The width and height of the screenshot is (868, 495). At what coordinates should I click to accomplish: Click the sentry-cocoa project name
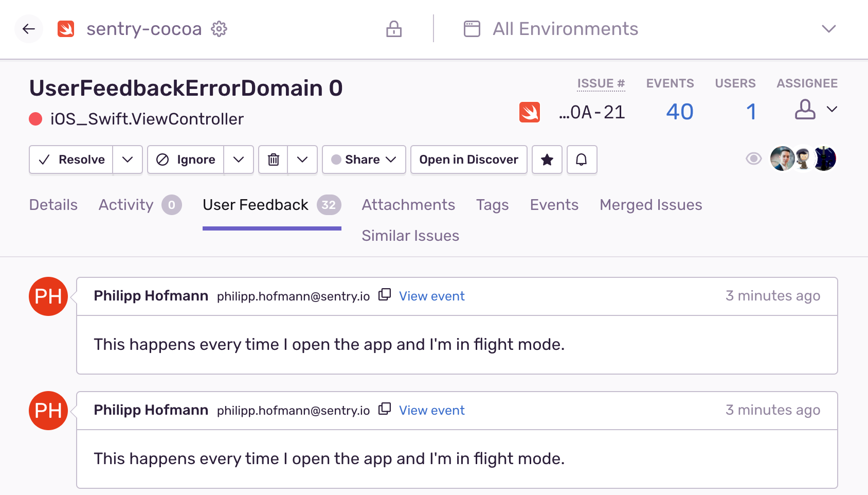click(x=144, y=29)
